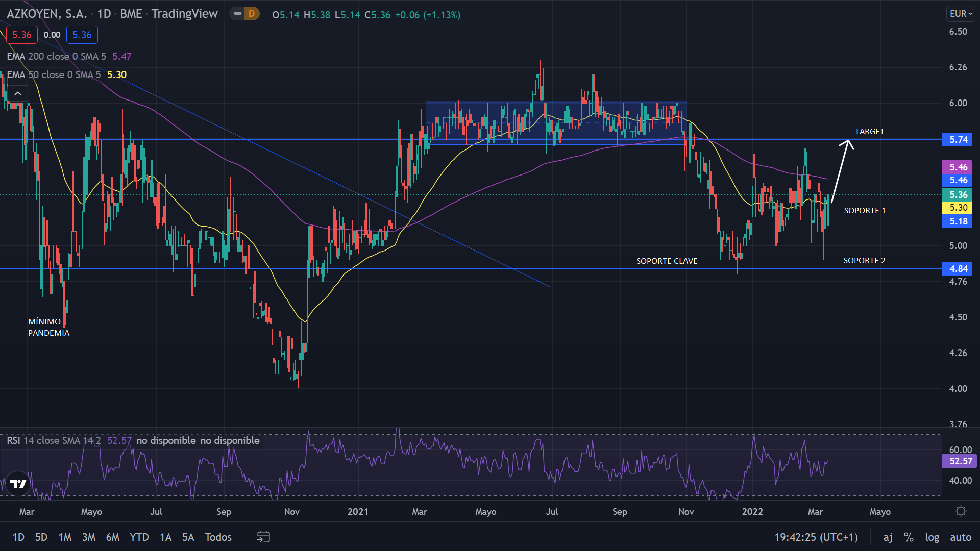Click the orange D data indicator

(251, 14)
